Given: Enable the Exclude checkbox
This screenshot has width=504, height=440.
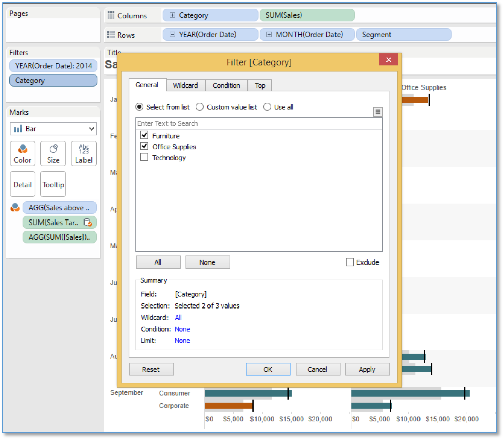Looking at the screenshot, I should pos(349,262).
